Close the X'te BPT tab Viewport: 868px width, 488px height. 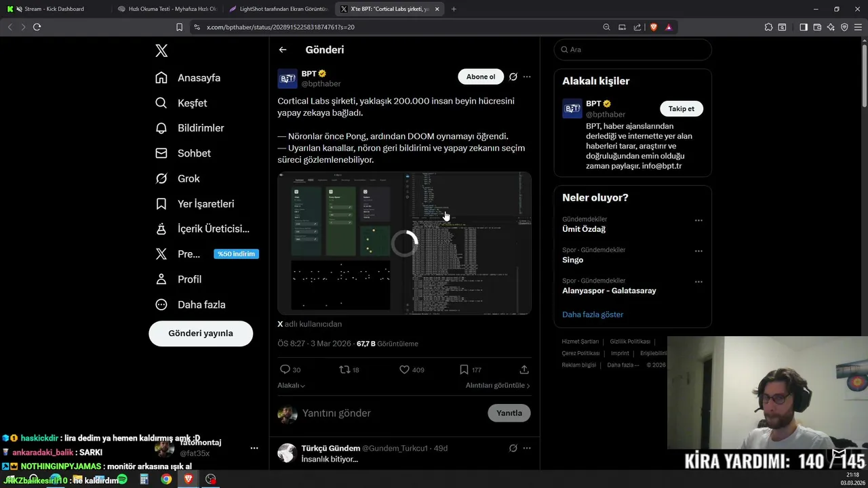[437, 9]
